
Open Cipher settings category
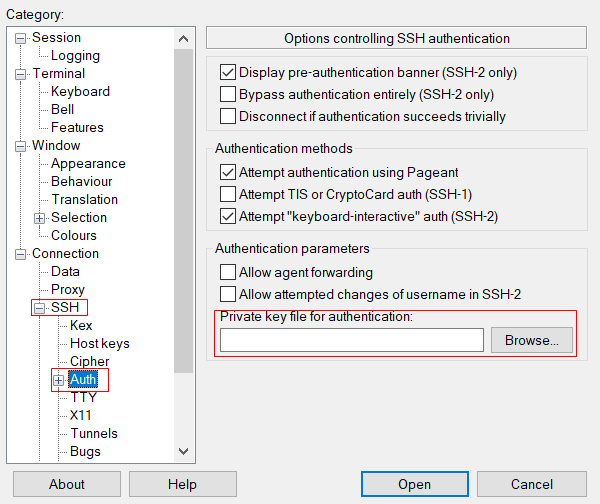[x=90, y=362]
